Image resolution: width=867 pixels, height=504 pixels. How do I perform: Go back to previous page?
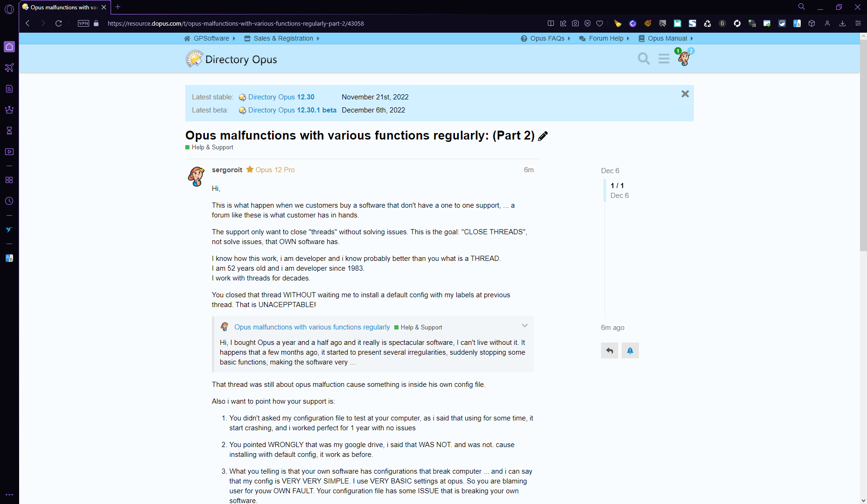click(28, 23)
